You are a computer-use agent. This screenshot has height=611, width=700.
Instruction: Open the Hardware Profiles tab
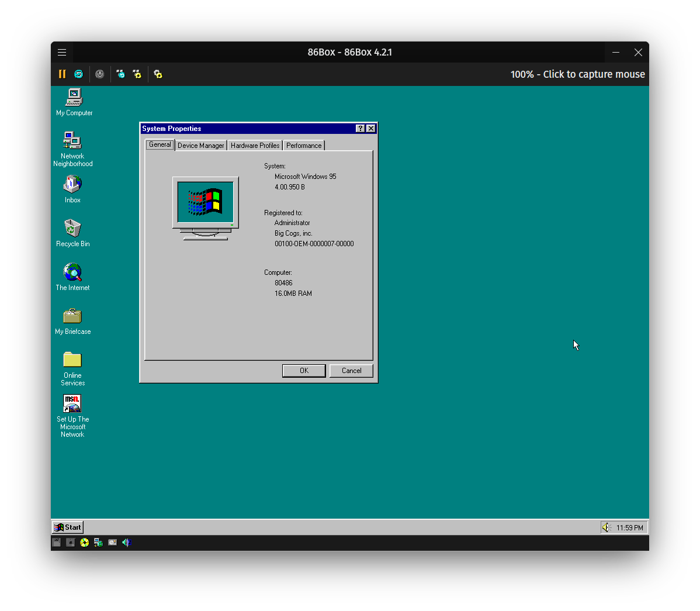click(255, 146)
